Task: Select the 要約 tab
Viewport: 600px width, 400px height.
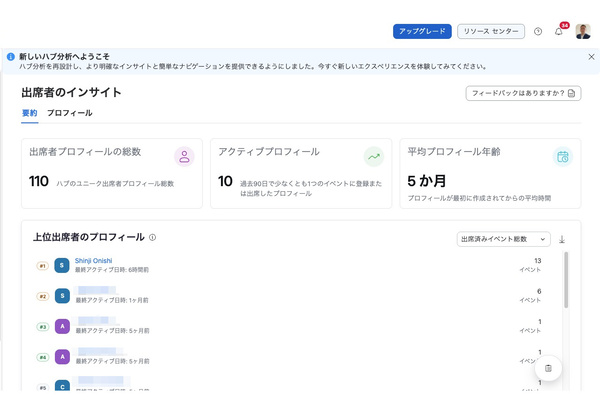Action: coord(29,113)
